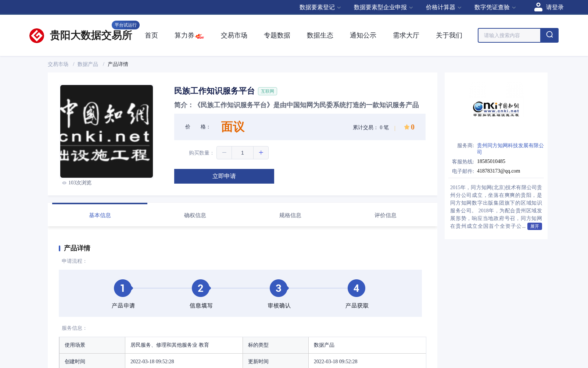This screenshot has width=588, height=368.
Task: Open the 关于我们 menu item
Action: point(449,35)
